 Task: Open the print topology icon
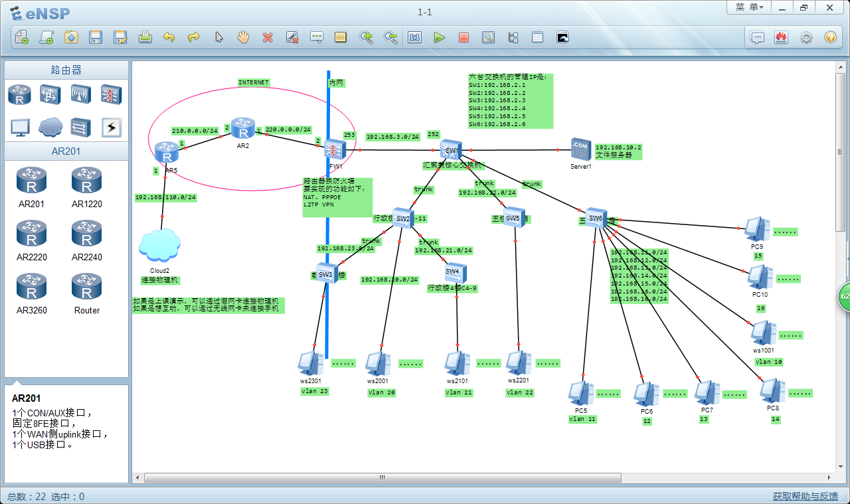[145, 38]
